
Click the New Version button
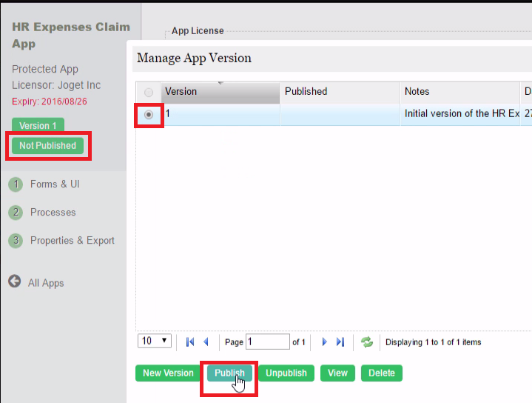pos(168,373)
